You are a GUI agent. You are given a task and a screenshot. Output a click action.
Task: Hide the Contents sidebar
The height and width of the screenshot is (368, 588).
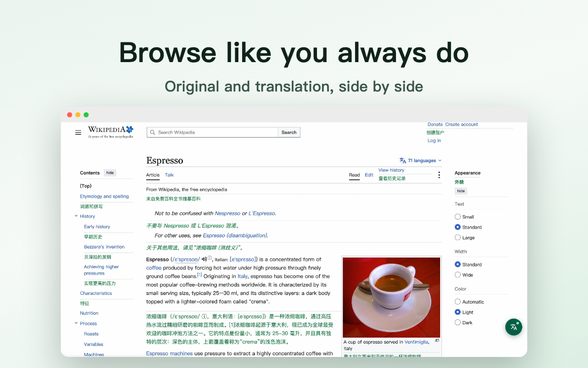click(110, 173)
